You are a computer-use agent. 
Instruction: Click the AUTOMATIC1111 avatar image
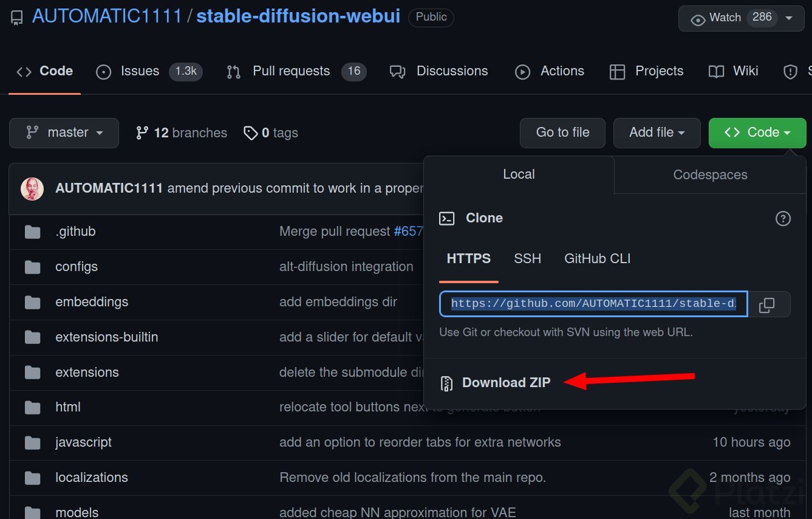coord(32,189)
